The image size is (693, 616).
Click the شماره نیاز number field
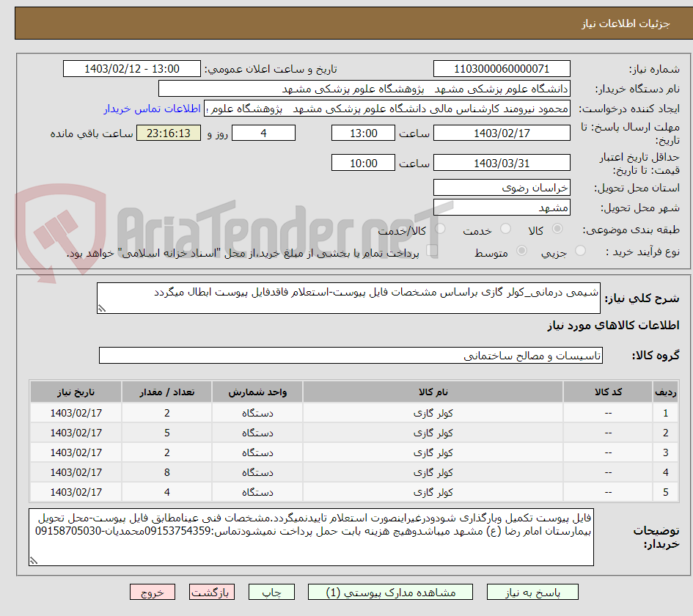502,69
